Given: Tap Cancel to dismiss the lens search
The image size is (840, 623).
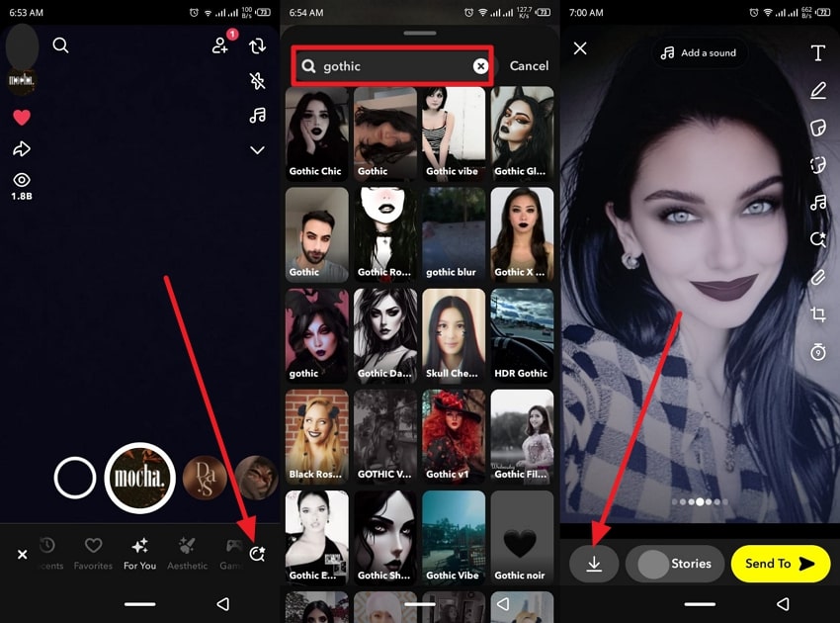Looking at the screenshot, I should (529, 65).
